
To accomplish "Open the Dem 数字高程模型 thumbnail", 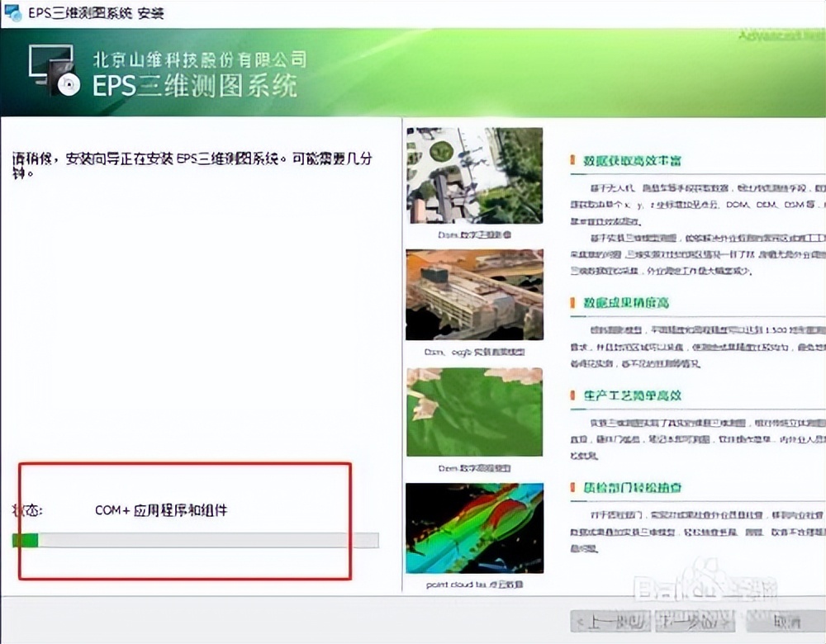I will point(473,410).
